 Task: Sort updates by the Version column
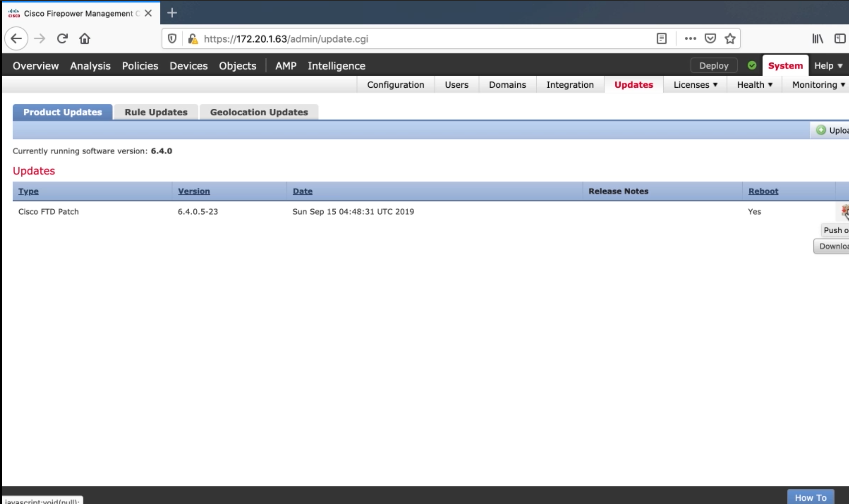point(194,191)
